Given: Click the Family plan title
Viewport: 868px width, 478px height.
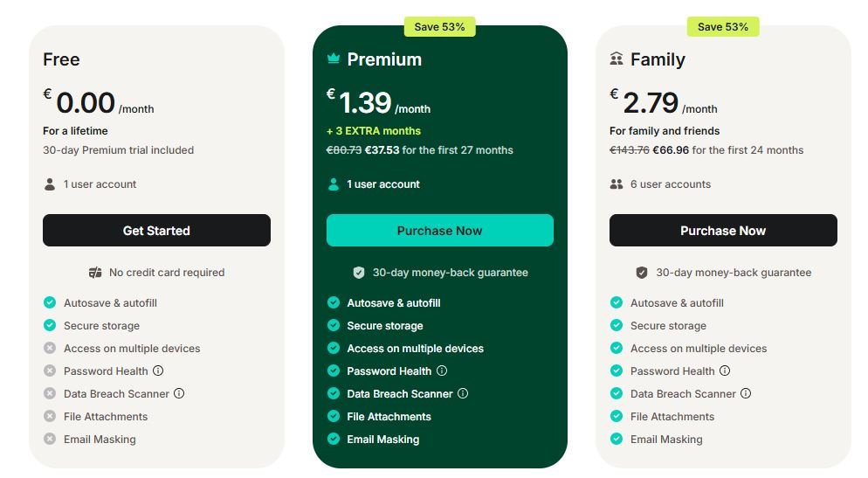Looking at the screenshot, I should (658, 59).
